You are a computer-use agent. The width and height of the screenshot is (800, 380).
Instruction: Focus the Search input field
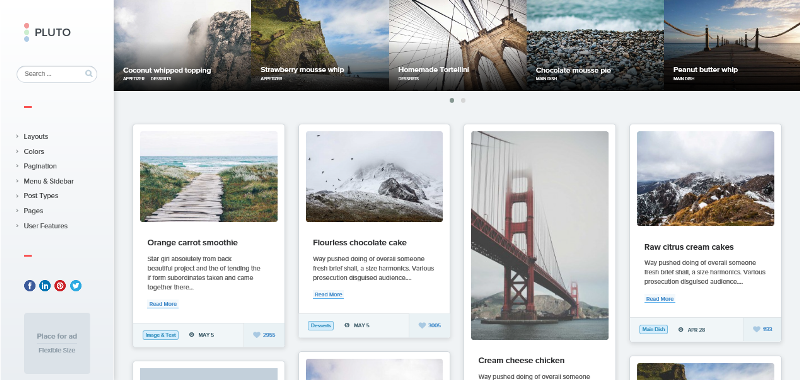(x=57, y=74)
